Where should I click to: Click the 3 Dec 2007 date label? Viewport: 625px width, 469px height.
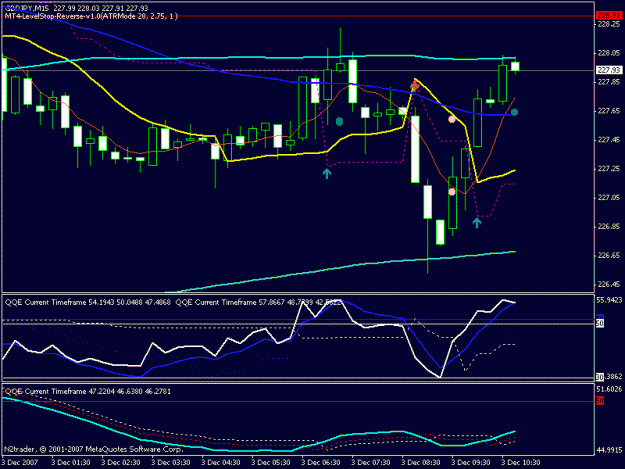(20, 463)
